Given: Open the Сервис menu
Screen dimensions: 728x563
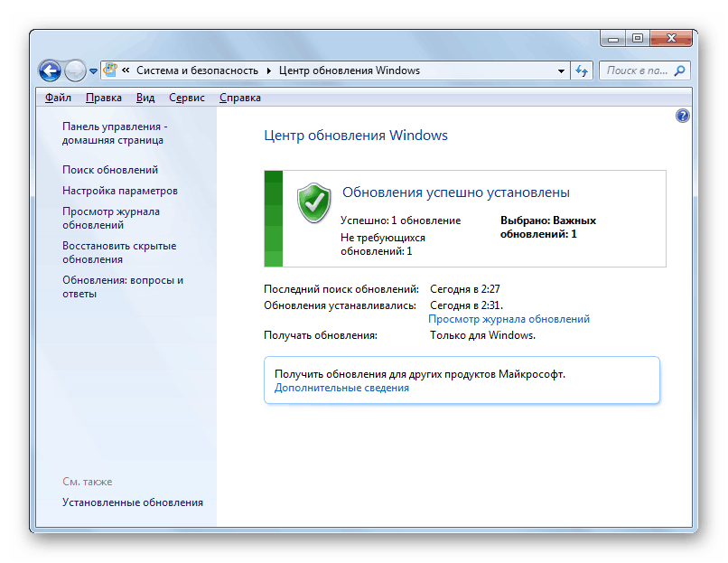Looking at the screenshot, I should tap(187, 98).
